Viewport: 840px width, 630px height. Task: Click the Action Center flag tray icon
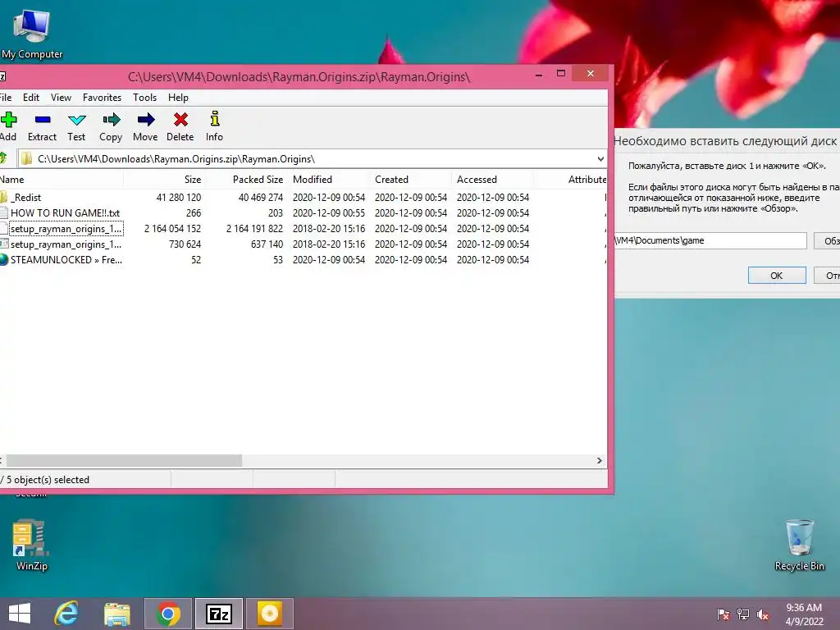point(724,614)
